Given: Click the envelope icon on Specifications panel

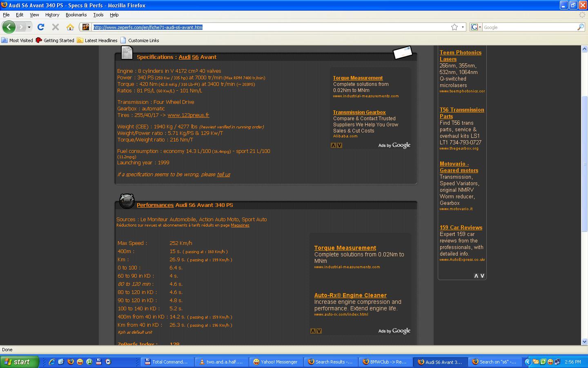Looking at the screenshot, I should (x=403, y=53).
